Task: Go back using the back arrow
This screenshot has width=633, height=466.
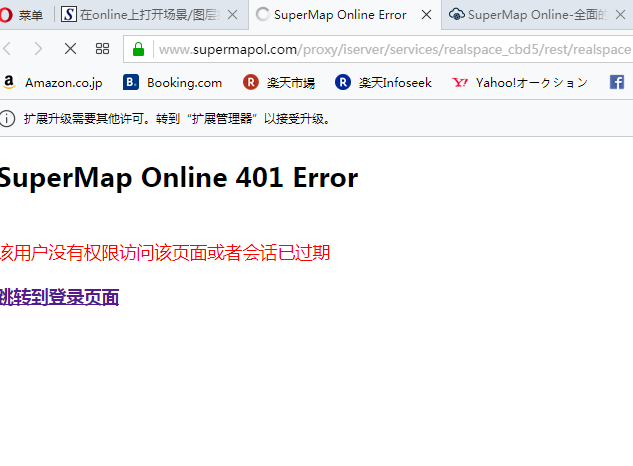Action: click(x=7, y=49)
